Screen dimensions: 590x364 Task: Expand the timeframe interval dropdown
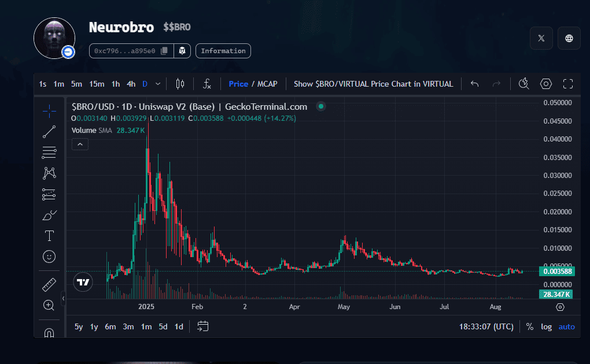(158, 84)
